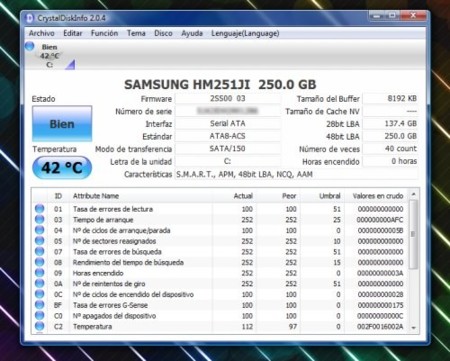Click the Tamaño de Cache NV value field
The height and width of the screenshot is (361, 450).
390,111
